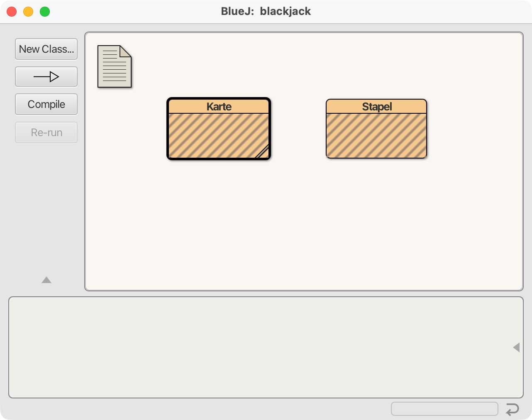Click the text input field at bottom right

444,409
